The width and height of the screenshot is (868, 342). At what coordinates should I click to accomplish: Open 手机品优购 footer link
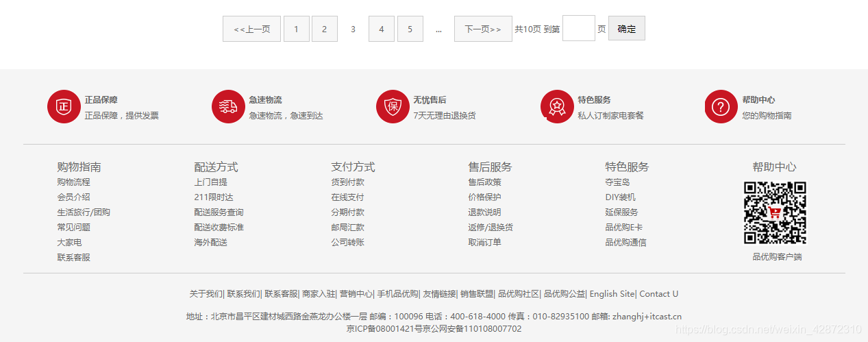tap(397, 294)
